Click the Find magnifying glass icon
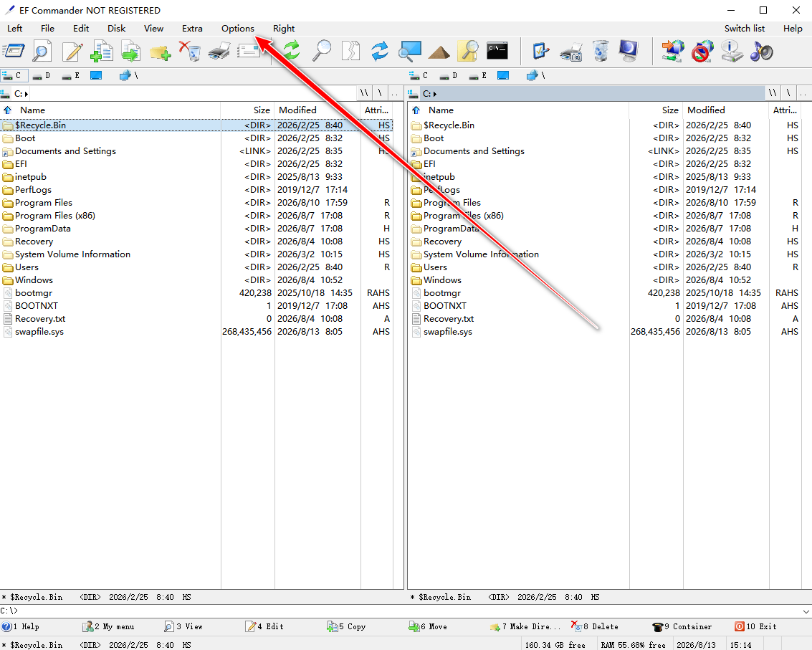The width and height of the screenshot is (812, 650). point(322,51)
